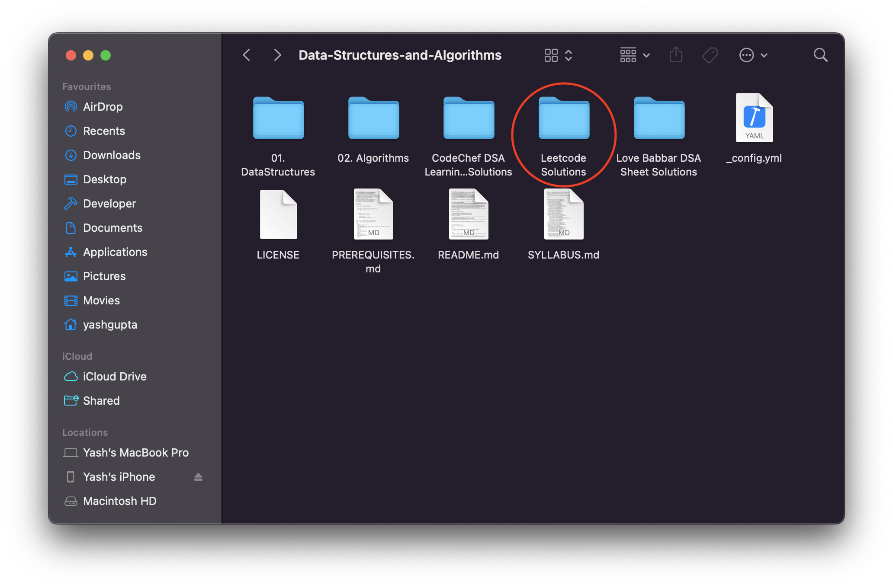Select the Leetcode Solutions folder
The image size is (893, 588).
click(x=563, y=119)
